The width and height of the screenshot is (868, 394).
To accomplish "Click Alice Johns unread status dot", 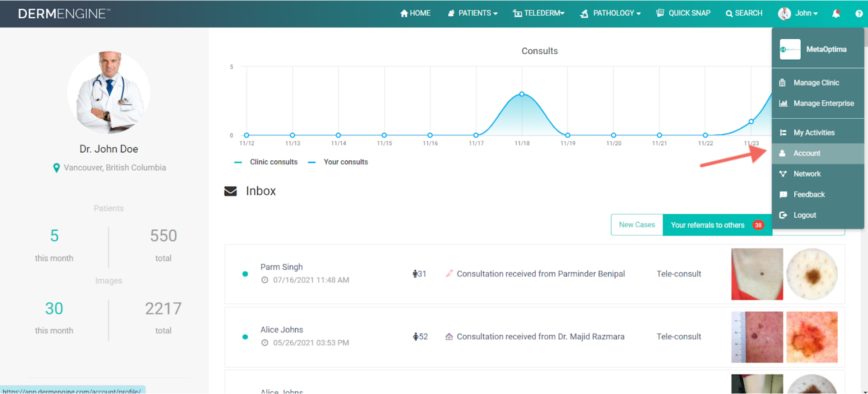I will 245,337.
